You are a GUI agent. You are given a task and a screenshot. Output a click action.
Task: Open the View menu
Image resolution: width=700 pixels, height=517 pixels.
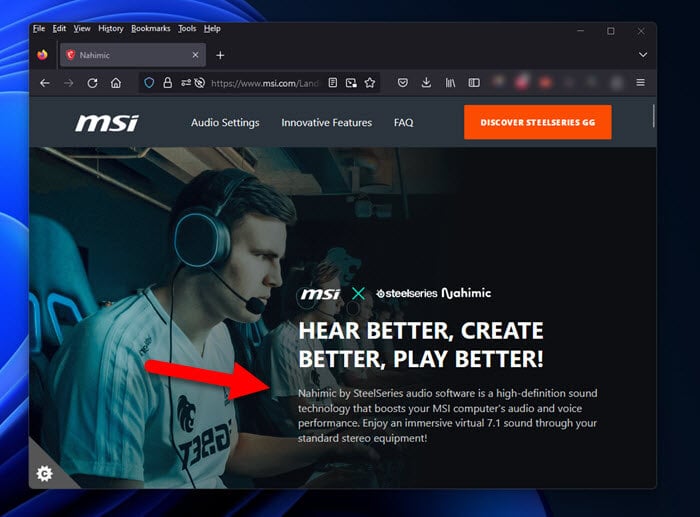tap(82, 29)
